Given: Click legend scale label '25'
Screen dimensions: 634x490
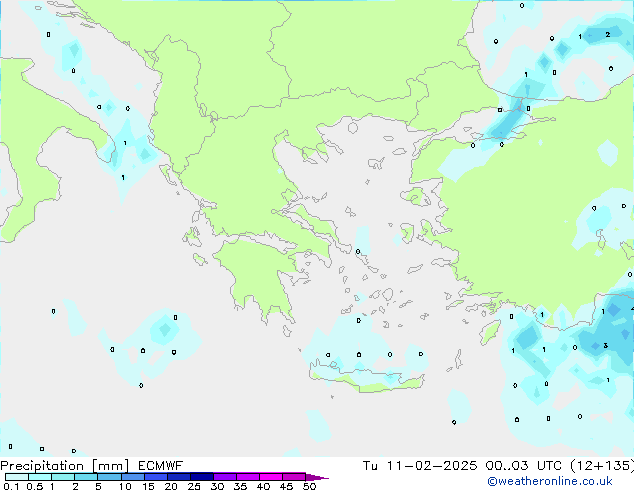Looking at the screenshot, I should point(194,486).
